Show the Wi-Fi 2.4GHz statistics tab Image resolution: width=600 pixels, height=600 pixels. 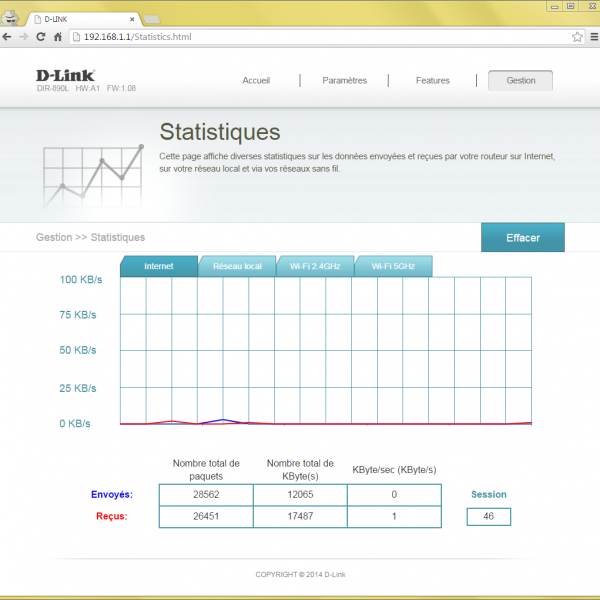pyautogui.click(x=315, y=266)
